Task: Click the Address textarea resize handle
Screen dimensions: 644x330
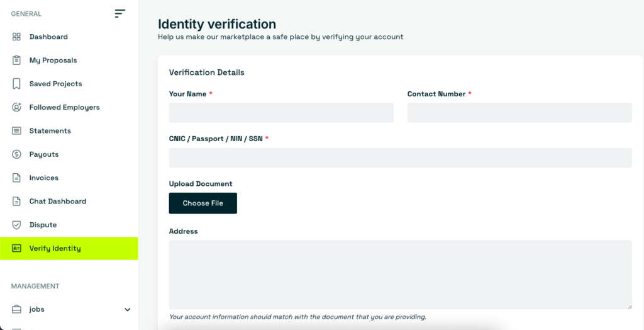Action: pos(630,307)
